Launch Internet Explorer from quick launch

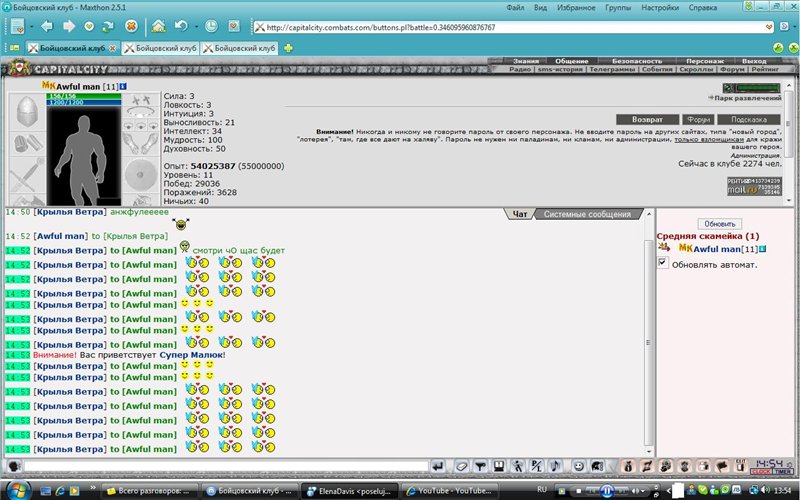60,491
